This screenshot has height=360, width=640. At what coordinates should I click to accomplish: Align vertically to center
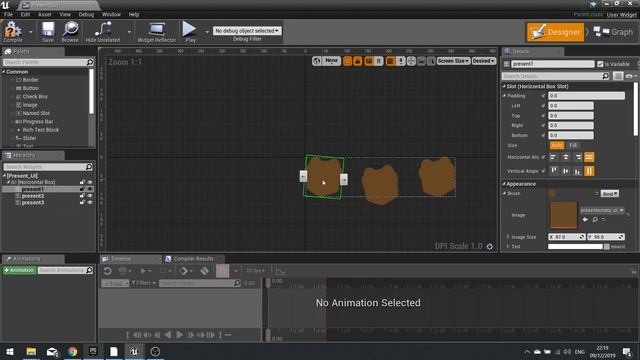[x=566, y=171]
